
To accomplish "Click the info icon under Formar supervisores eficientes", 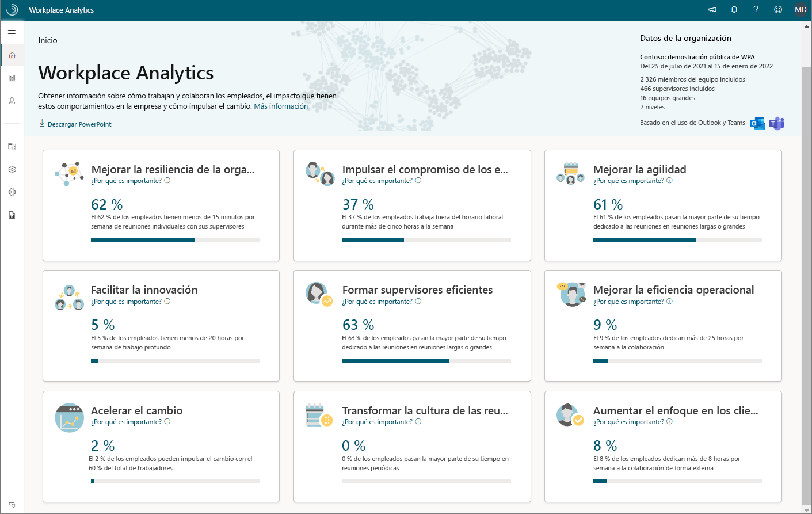I will (x=418, y=302).
